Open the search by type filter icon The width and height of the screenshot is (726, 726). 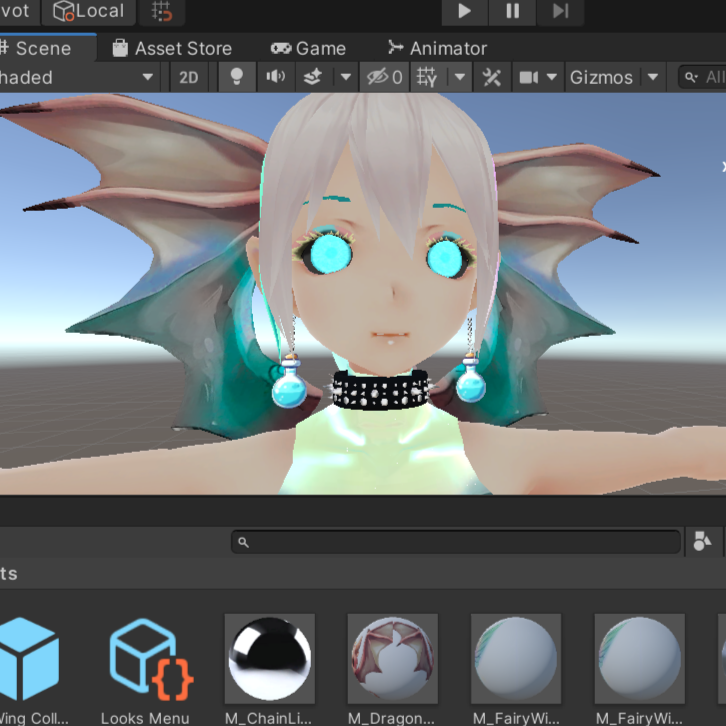click(702, 541)
